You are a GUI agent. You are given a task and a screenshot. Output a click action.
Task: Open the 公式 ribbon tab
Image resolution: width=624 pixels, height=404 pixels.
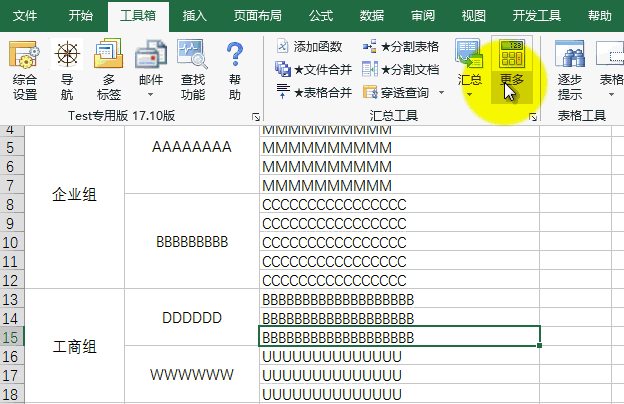(x=321, y=16)
